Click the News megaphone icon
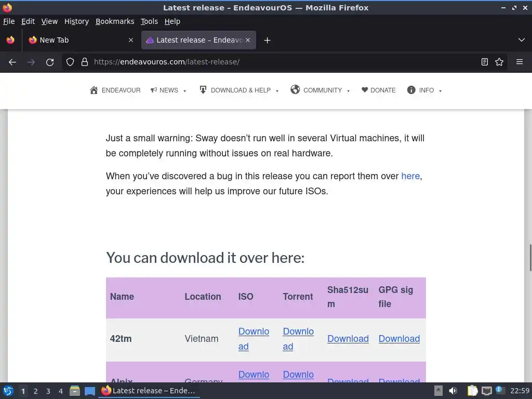Image resolution: width=532 pixels, height=399 pixels. [154, 90]
